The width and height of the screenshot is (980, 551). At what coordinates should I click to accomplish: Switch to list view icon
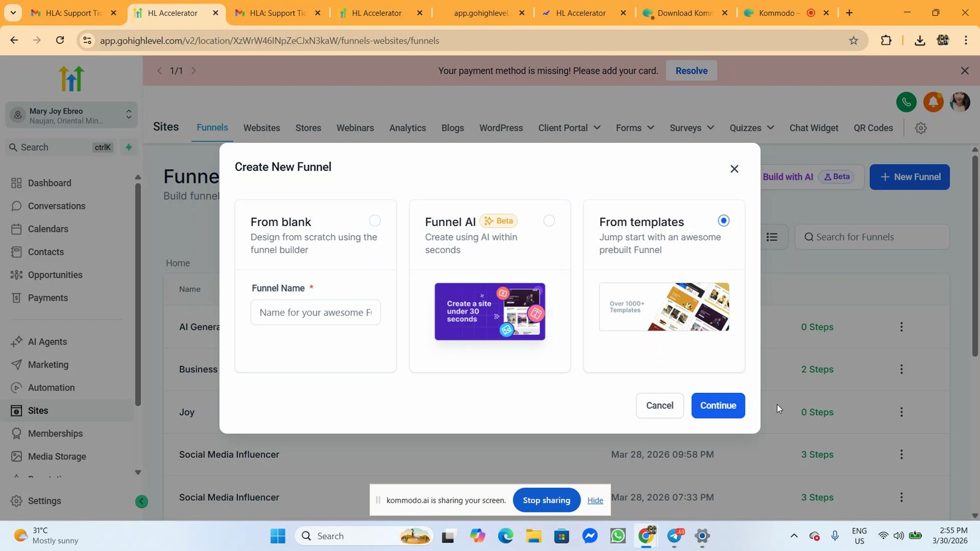pyautogui.click(x=772, y=237)
